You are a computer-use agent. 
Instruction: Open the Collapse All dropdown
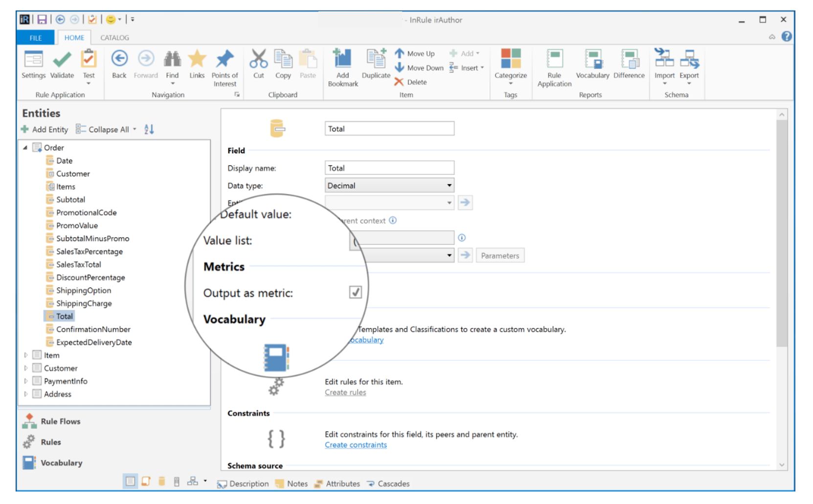pyautogui.click(x=135, y=129)
